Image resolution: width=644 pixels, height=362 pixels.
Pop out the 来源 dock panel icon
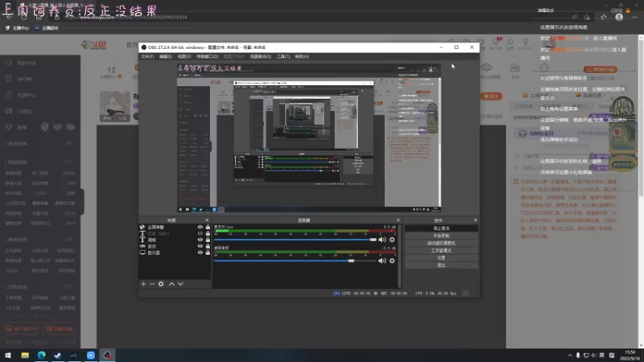207,220
